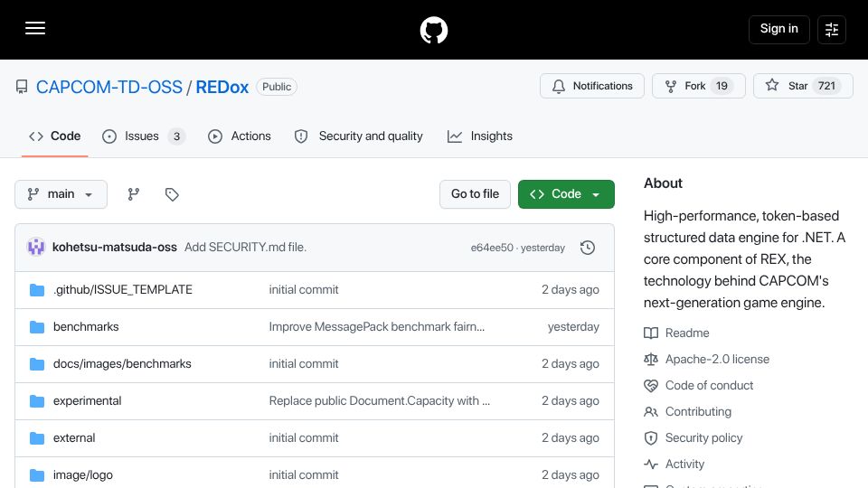Click the Security policy shield icon
The height and width of the screenshot is (488, 868).
coord(651,438)
